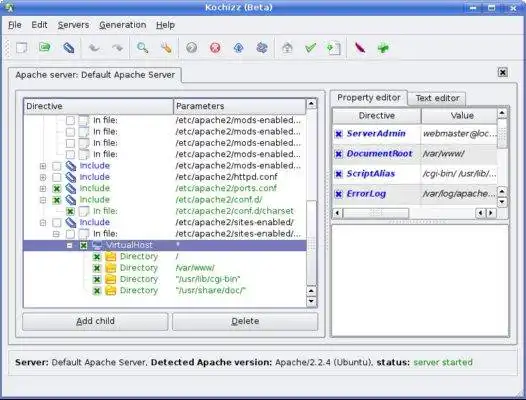Click the blue up-arrow reload icon

click(239, 48)
